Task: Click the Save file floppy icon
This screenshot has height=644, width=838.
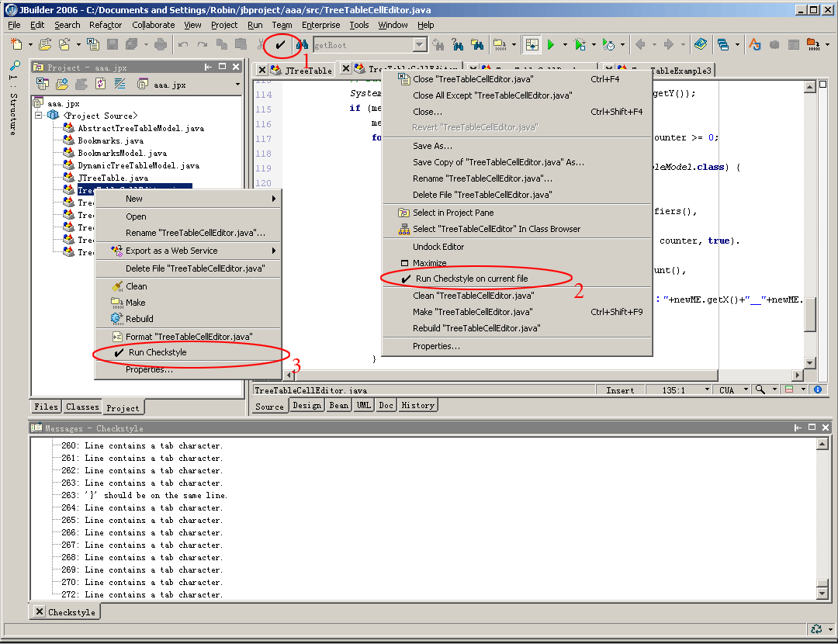Action: 113,45
